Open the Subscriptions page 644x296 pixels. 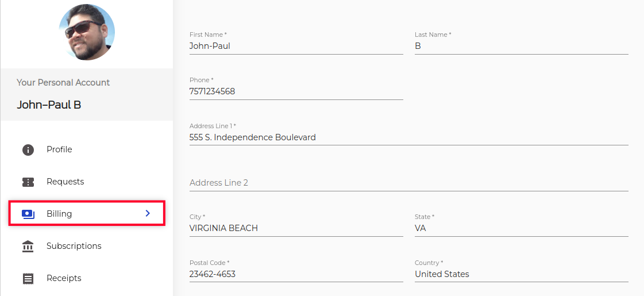74,246
